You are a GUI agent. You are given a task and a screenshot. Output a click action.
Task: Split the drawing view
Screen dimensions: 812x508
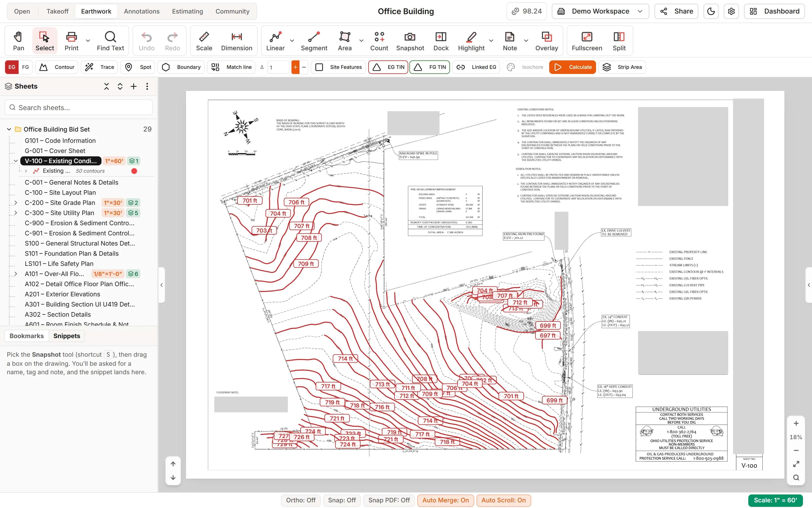[x=619, y=41]
